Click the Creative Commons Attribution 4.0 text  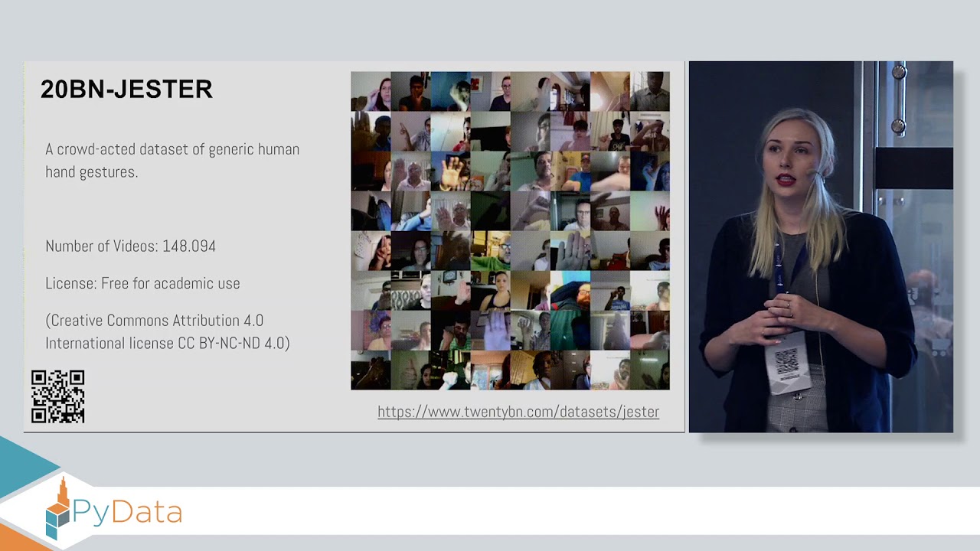point(168,331)
